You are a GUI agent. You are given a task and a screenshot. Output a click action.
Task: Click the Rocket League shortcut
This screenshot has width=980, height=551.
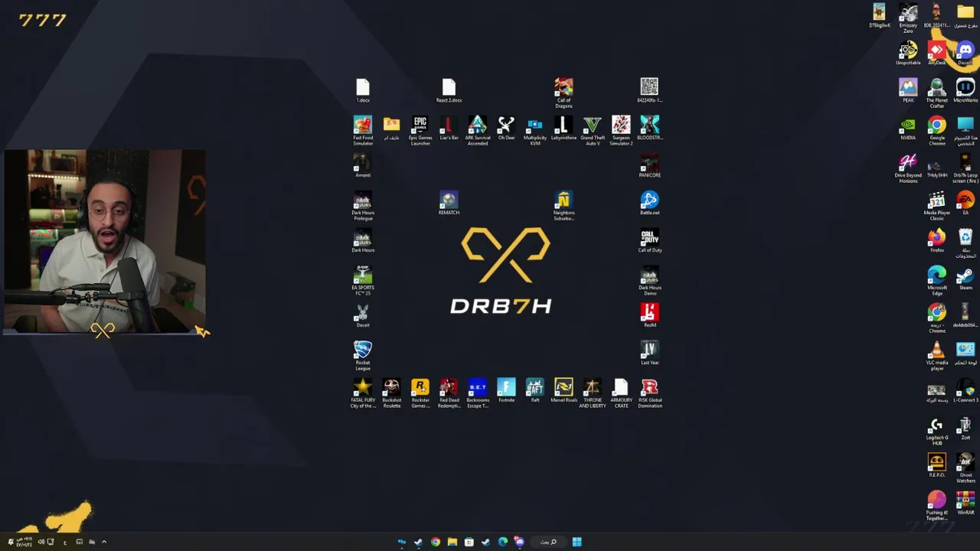coord(363,356)
